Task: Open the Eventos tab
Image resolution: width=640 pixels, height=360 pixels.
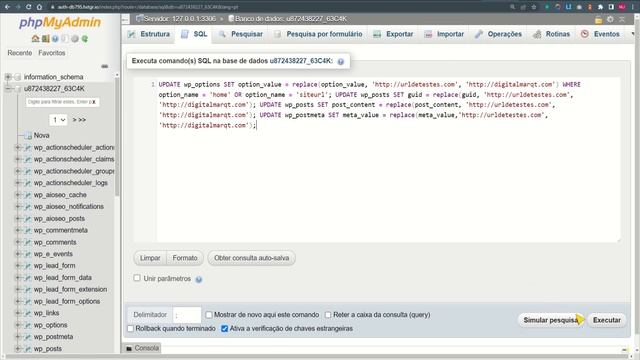Action: (601, 34)
